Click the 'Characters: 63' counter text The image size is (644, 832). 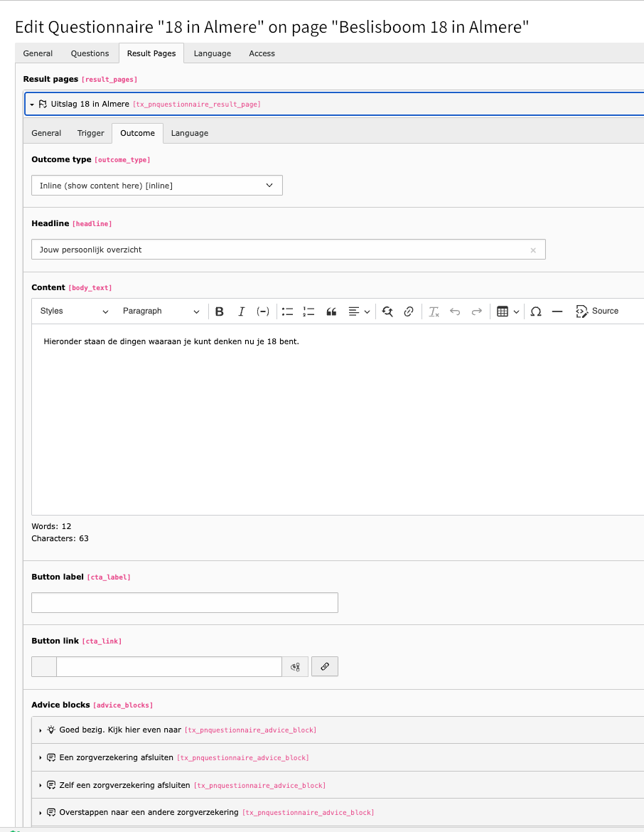point(60,538)
